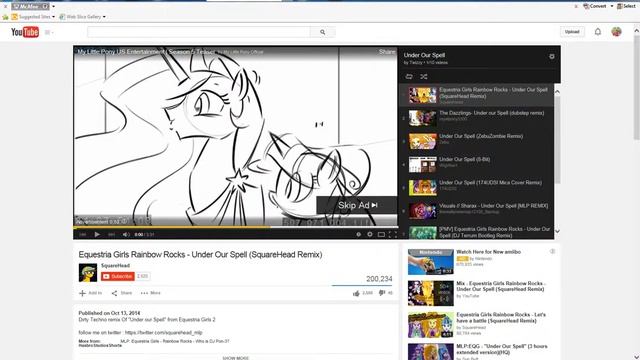Viewport: 640px width, 360px height.
Task: Click Share in the video's top corner
Action: (x=387, y=52)
